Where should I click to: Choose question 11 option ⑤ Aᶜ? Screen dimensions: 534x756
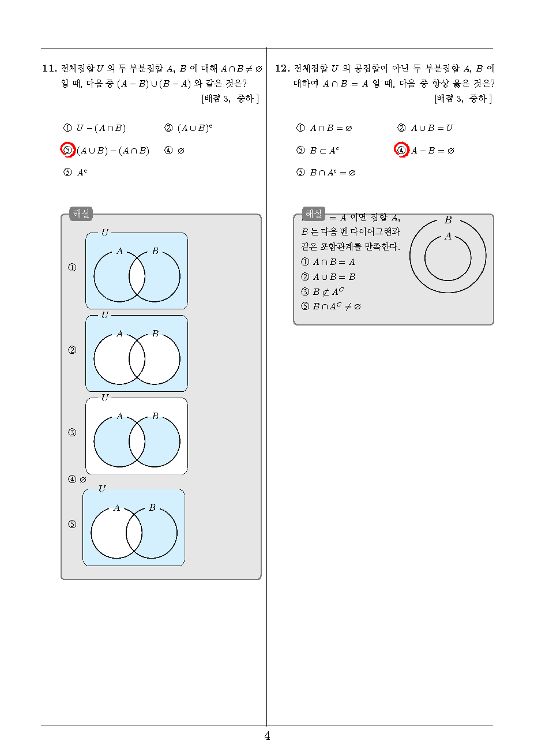click(75, 172)
